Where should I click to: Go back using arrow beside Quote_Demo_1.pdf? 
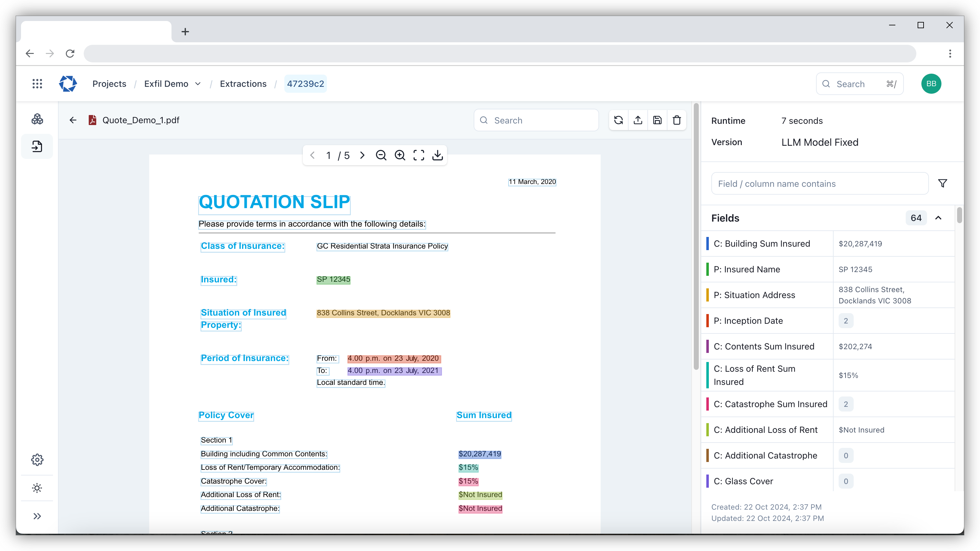coord(73,120)
